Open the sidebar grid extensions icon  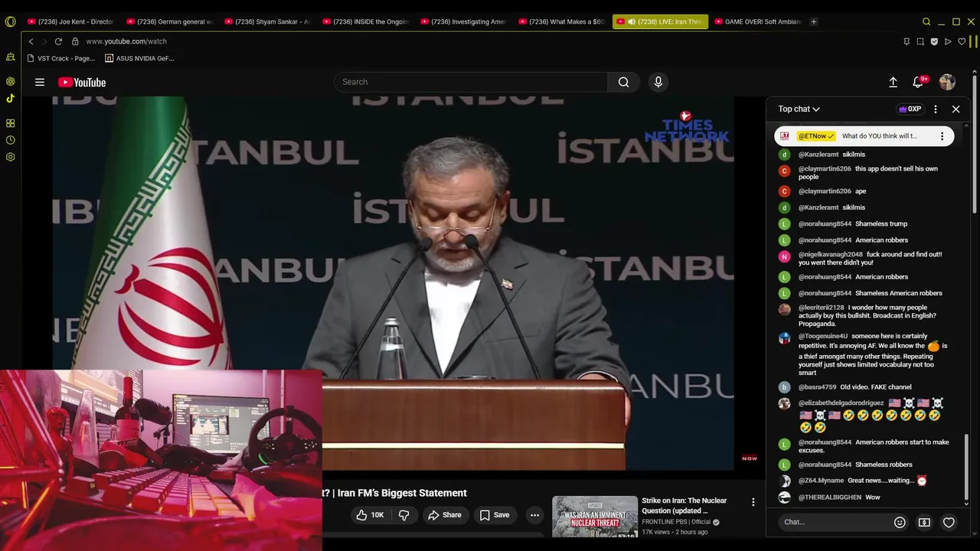pos(10,123)
